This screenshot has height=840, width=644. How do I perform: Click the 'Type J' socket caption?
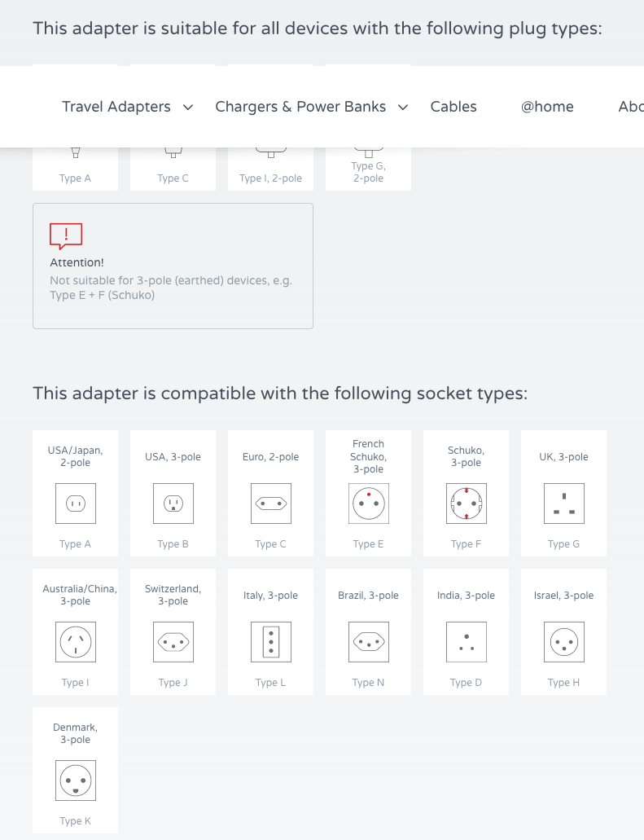[173, 683]
